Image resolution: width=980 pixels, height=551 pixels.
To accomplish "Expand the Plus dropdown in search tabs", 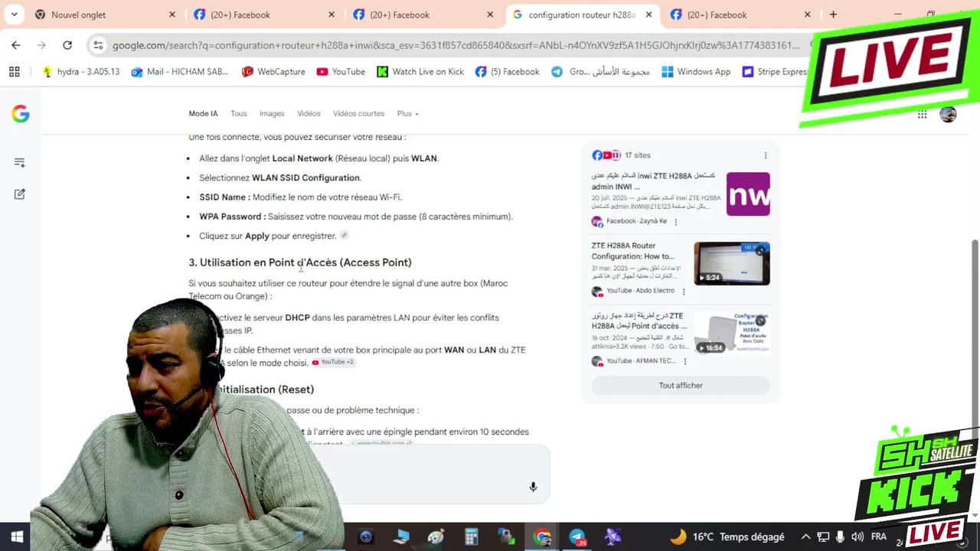I will [407, 113].
